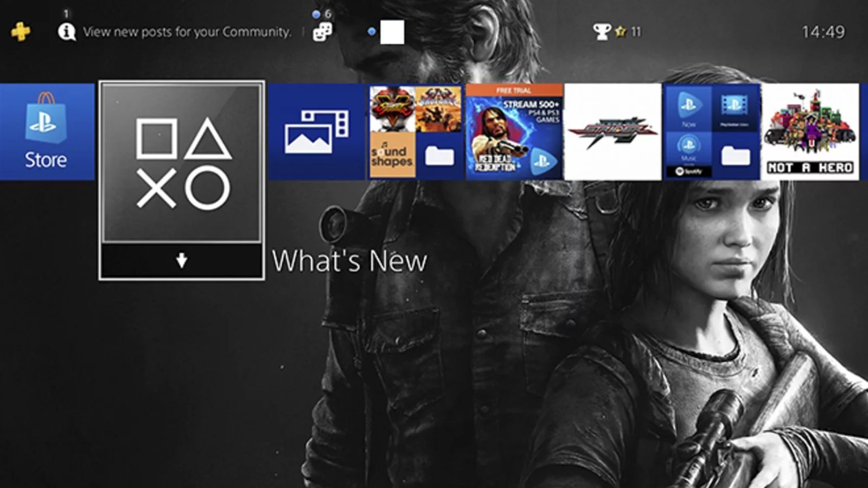Open the friends icon showing 6

(322, 32)
